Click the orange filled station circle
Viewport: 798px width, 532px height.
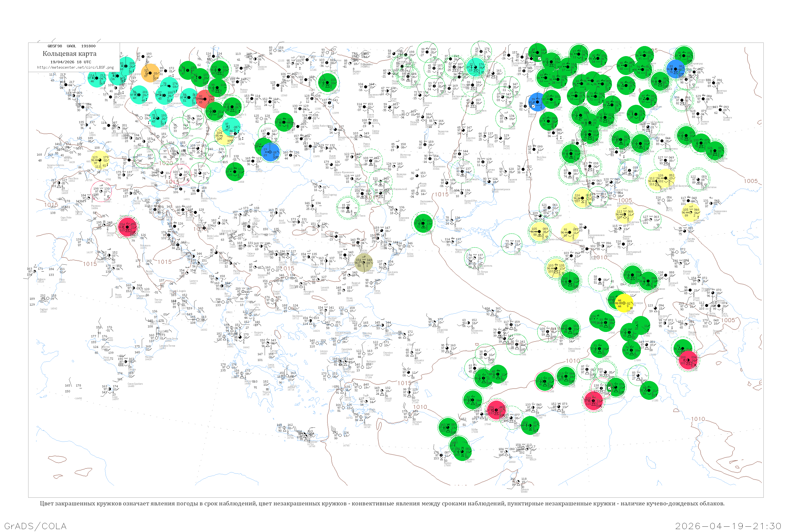coord(150,73)
